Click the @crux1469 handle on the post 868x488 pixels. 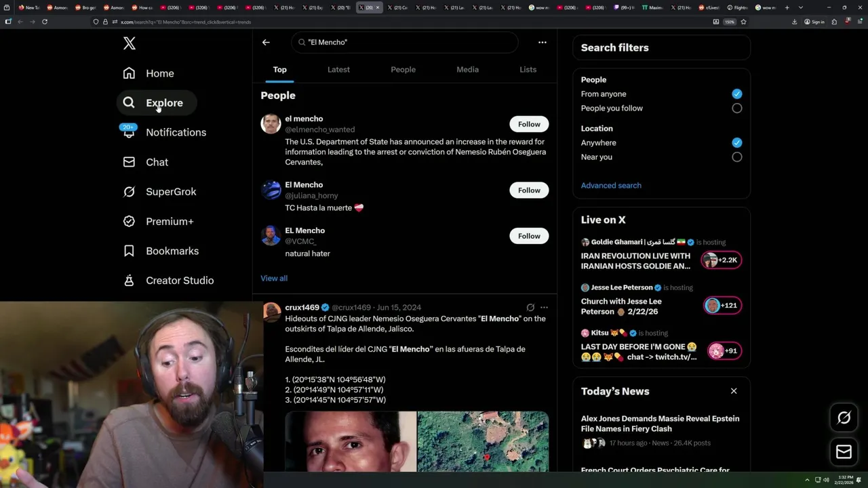[351, 307]
